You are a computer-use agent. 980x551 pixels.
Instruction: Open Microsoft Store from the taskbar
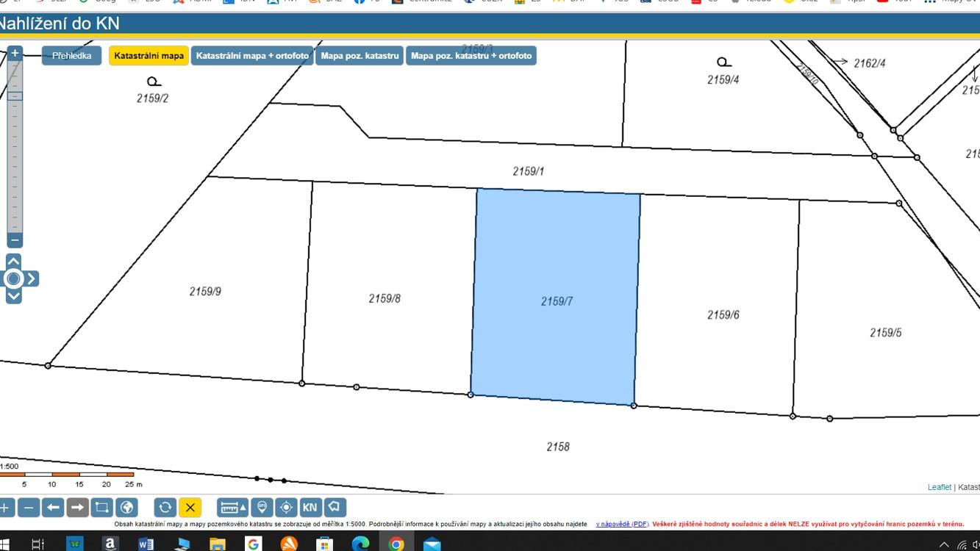point(324,544)
